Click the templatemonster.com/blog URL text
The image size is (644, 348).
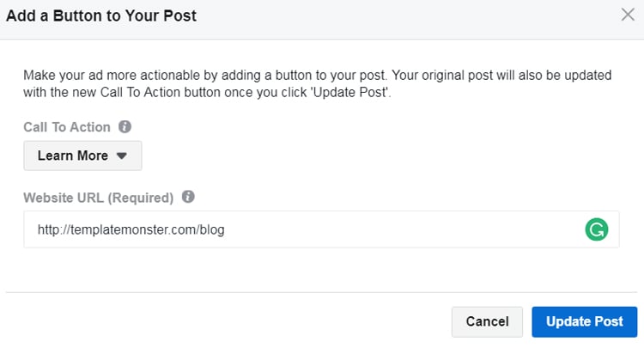tap(131, 229)
